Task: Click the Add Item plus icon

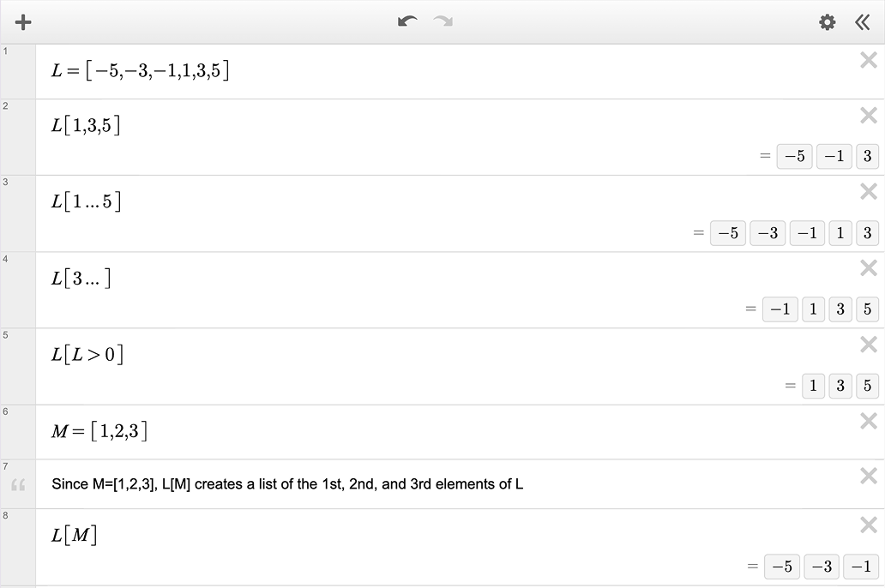Action: coord(23,22)
